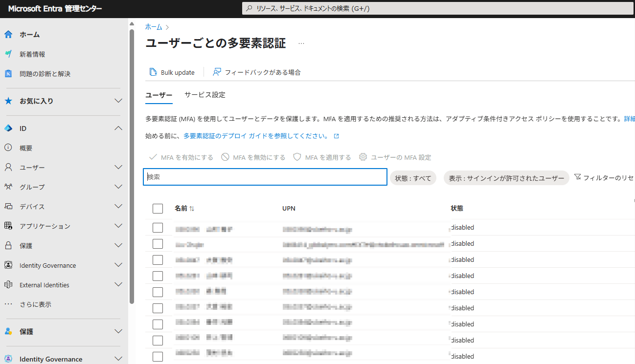This screenshot has width=635, height=364.
Task: Check the second user row checkbox
Action: click(158, 243)
